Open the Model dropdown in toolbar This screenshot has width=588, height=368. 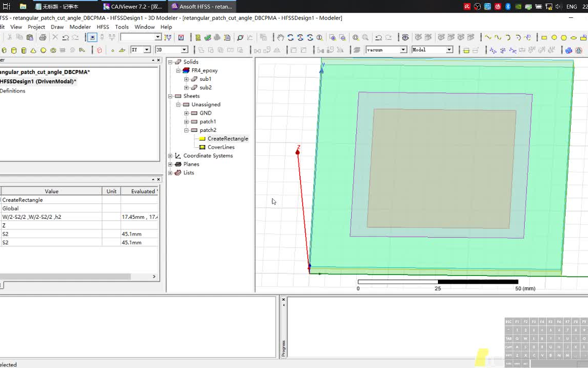click(449, 50)
